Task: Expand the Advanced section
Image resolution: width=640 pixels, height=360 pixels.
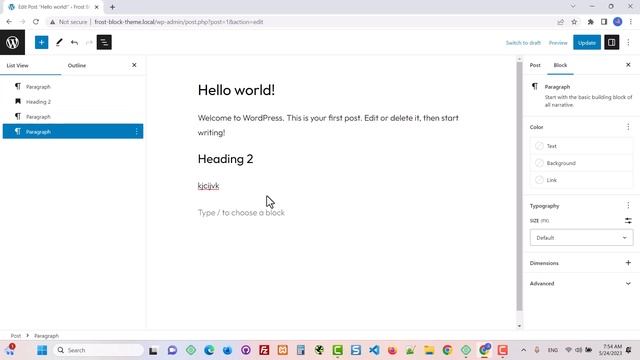Action: 581,283
